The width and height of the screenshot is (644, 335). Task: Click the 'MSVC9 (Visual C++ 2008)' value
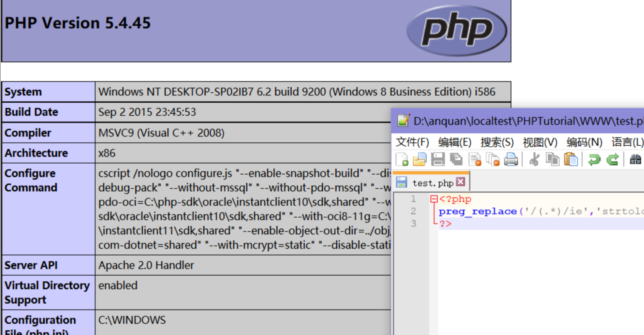click(161, 133)
